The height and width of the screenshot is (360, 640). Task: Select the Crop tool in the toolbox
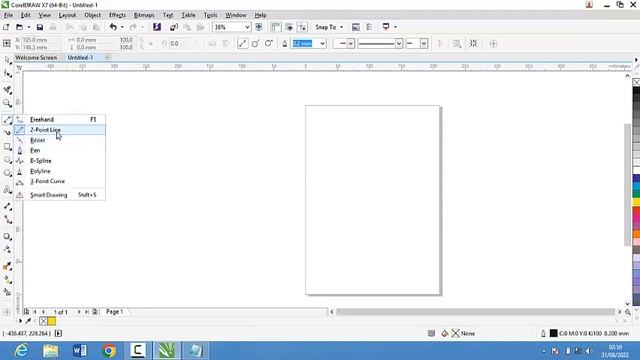[7, 90]
